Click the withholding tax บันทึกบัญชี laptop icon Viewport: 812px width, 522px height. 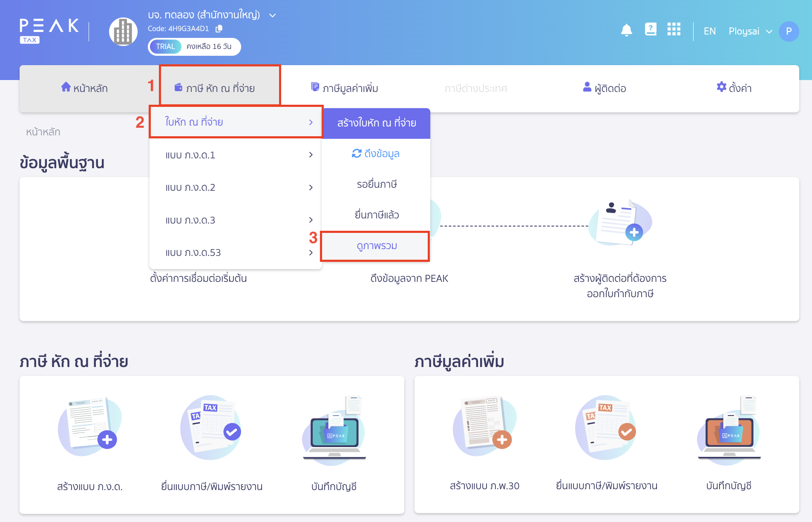(334, 429)
